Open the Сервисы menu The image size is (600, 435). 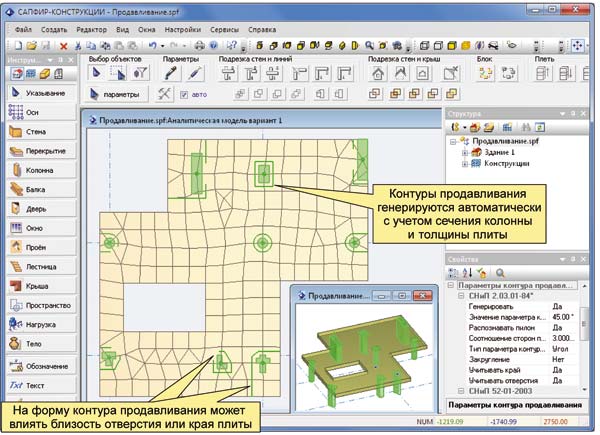pyautogui.click(x=220, y=30)
